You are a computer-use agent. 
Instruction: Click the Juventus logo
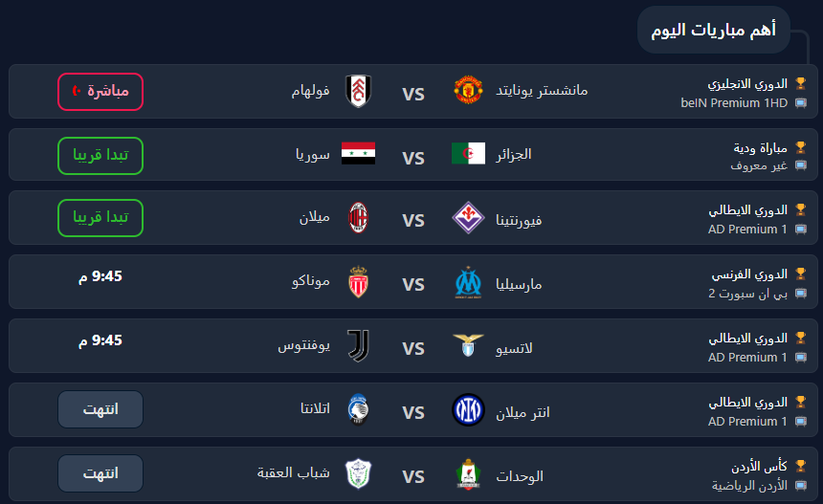pyautogui.click(x=359, y=345)
